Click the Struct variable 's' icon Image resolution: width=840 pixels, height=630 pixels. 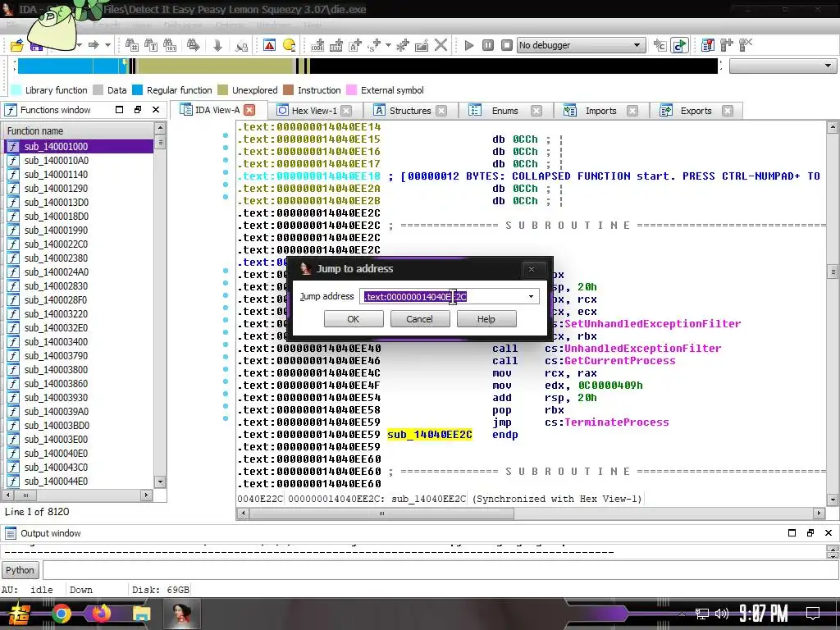374,45
